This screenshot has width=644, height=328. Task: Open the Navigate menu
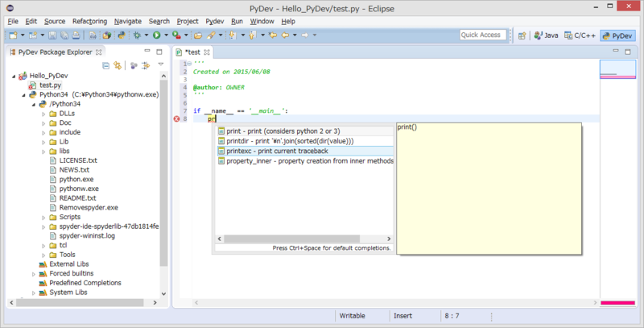click(128, 22)
